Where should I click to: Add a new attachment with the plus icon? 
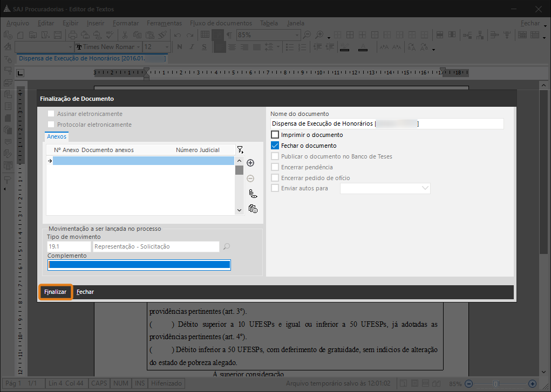(250, 163)
